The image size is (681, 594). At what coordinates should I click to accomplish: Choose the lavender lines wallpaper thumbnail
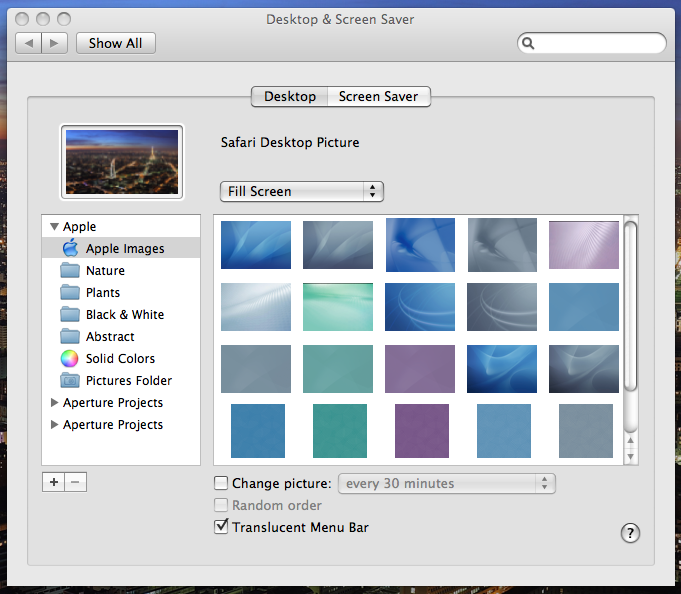(584, 245)
